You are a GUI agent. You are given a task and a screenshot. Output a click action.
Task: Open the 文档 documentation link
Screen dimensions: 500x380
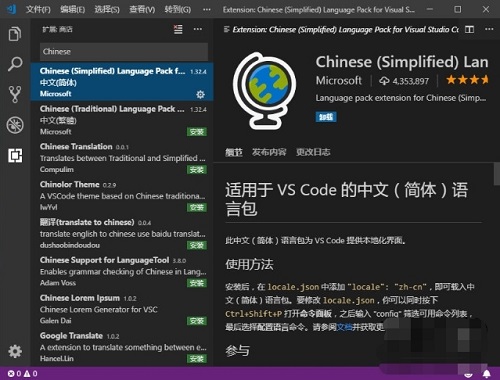[345, 327]
